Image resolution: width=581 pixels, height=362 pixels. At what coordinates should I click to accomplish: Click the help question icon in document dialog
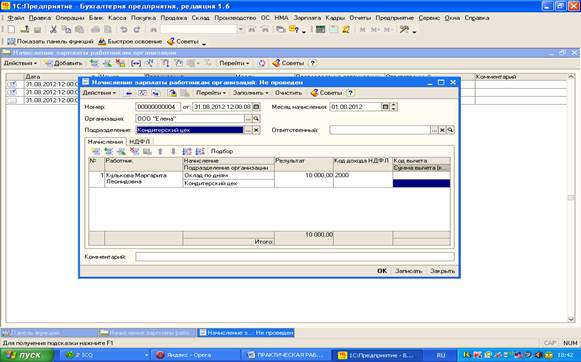click(x=350, y=93)
